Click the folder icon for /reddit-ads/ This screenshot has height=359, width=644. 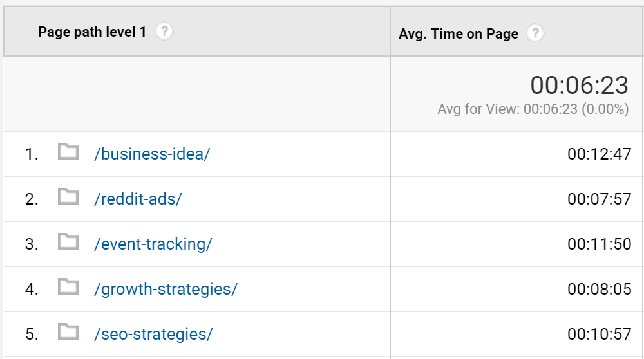68,198
